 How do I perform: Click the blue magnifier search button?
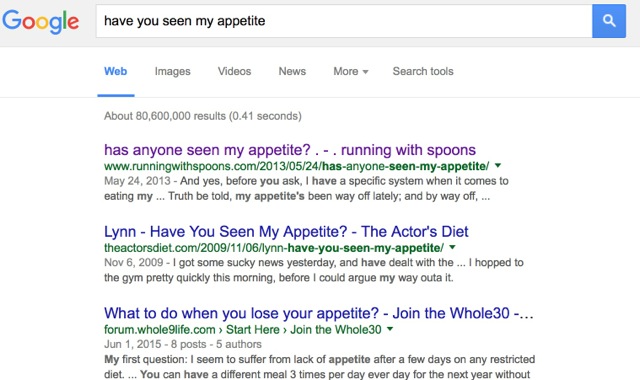click(609, 21)
